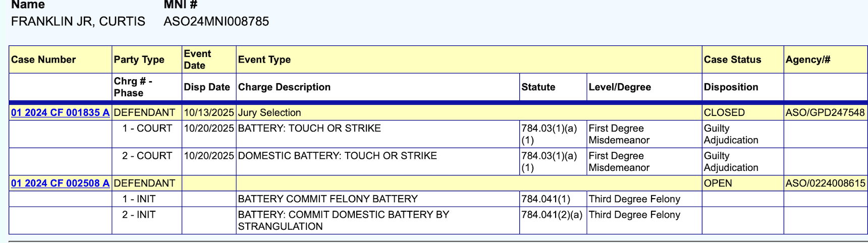
Task: Click the Case Status column header
Action: (x=732, y=59)
